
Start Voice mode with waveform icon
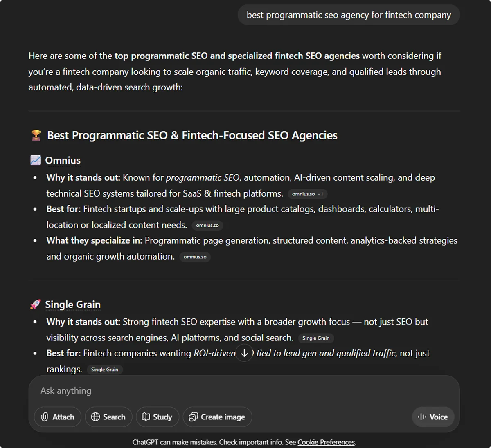tap(433, 417)
